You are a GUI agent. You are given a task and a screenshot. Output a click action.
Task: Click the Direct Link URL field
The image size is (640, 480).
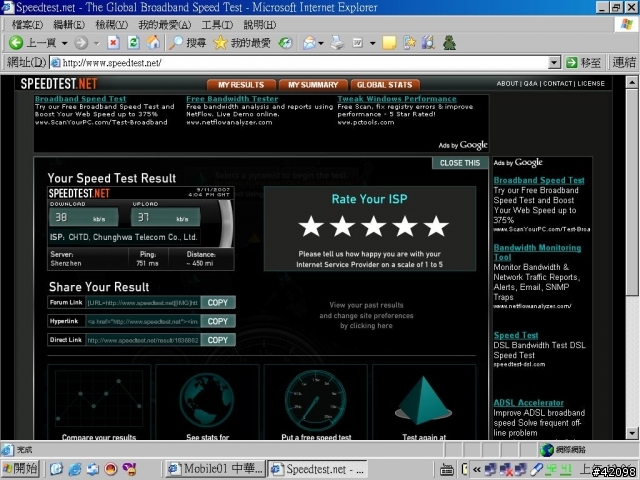[143, 340]
